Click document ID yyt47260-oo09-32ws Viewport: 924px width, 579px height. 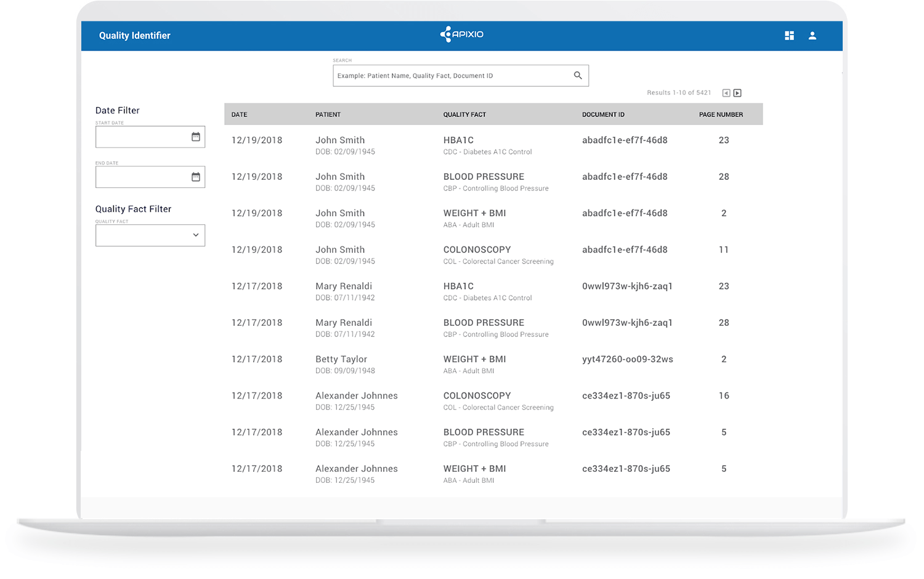628,359
